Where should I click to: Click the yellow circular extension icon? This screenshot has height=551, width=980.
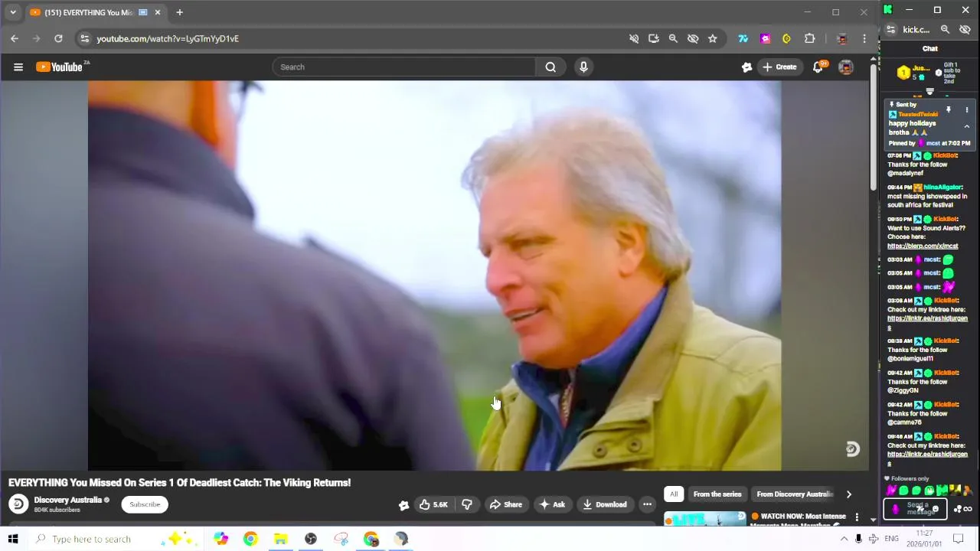pyautogui.click(x=786, y=38)
